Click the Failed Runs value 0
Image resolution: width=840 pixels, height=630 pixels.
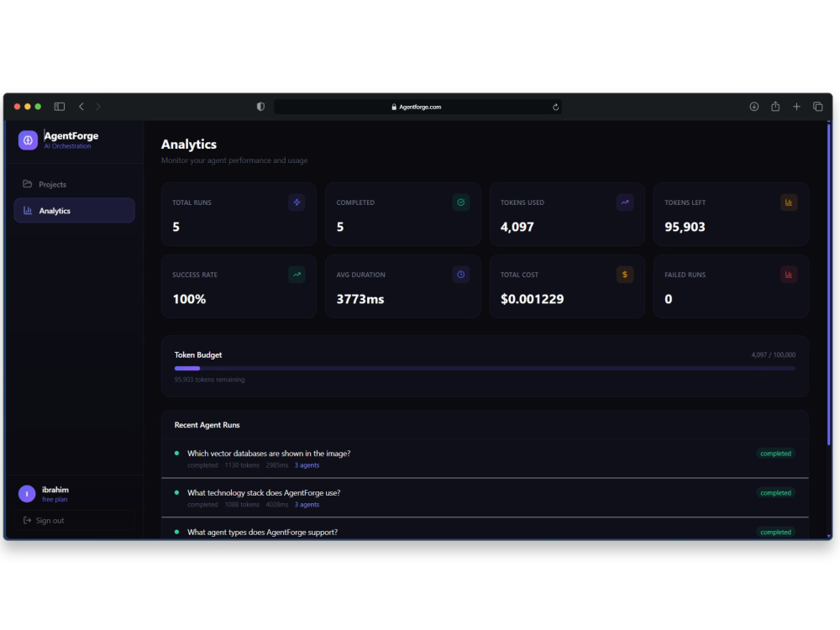[x=668, y=299]
